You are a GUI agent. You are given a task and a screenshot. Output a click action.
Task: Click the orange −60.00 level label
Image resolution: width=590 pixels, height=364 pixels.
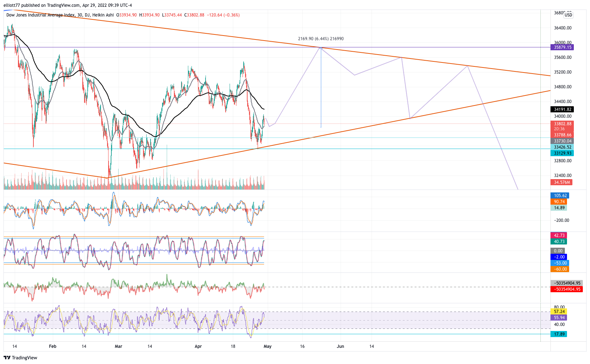[560, 269]
